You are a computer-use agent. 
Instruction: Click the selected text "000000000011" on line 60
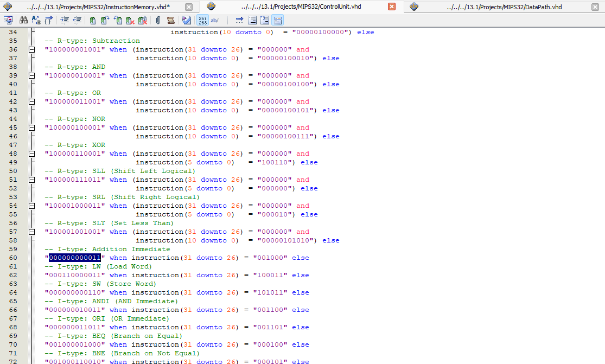[75, 258]
